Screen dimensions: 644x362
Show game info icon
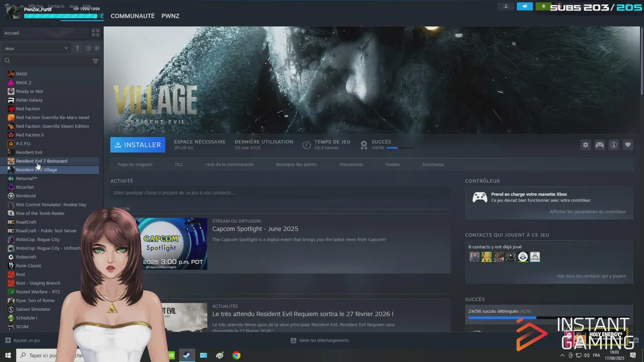pyautogui.click(x=614, y=145)
